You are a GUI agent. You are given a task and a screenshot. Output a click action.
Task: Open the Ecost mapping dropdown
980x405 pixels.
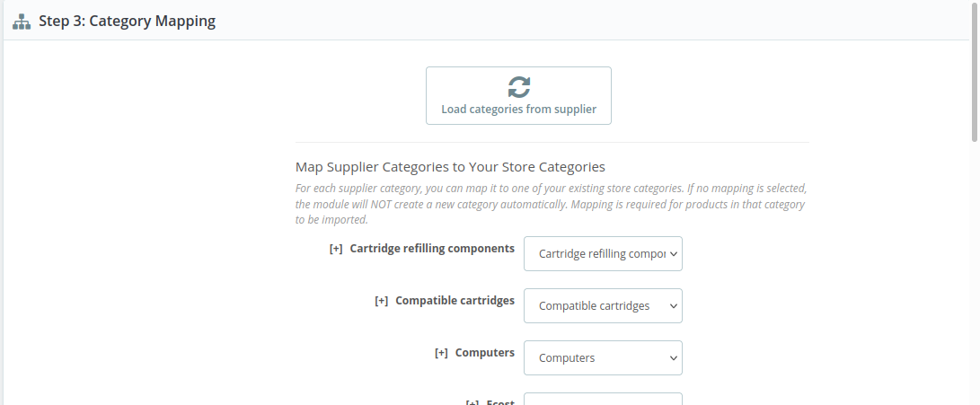(603, 399)
